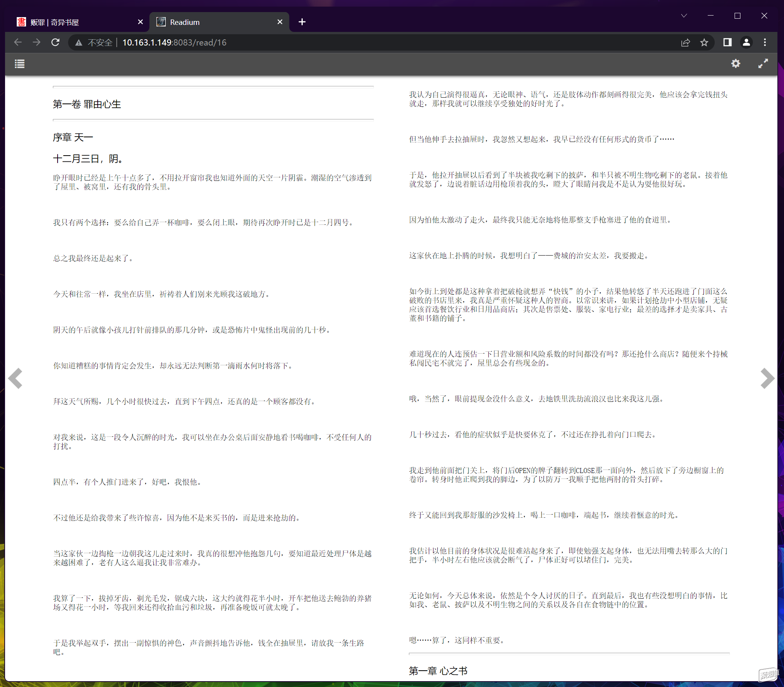Screen dimensions: 784x687
Task: Click paragraph starting 这家伙在地上扑腾的时候
Action: tap(529, 256)
